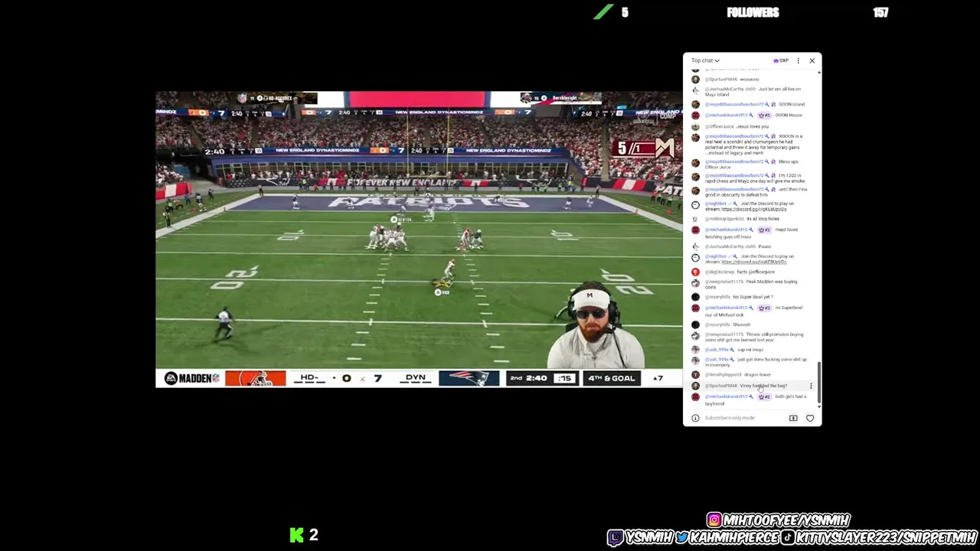980x551 pixels.
Task: Click the #3 rank badge beside "no Superbowl"
Action: point(764,308)
